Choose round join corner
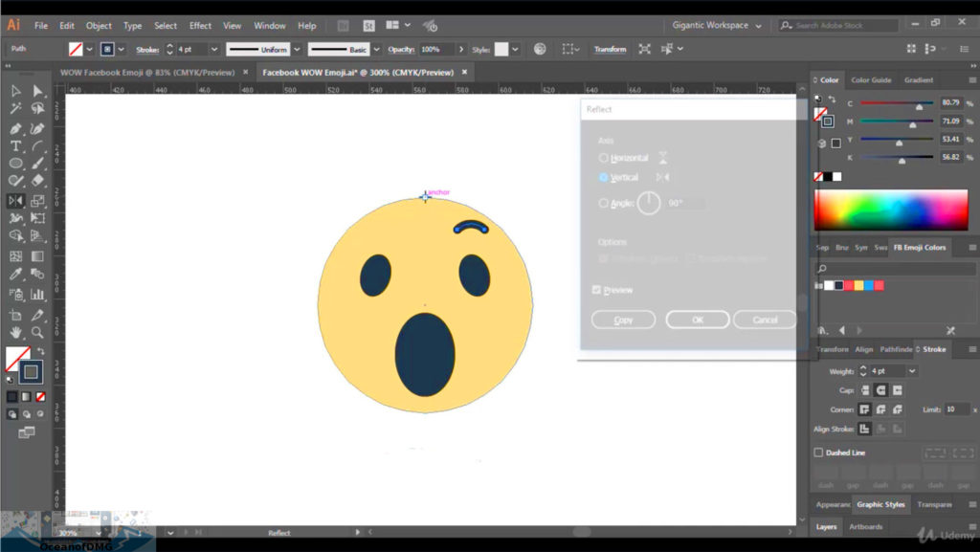The width and height of the screenshot is (980, 552). click(880, 409)
